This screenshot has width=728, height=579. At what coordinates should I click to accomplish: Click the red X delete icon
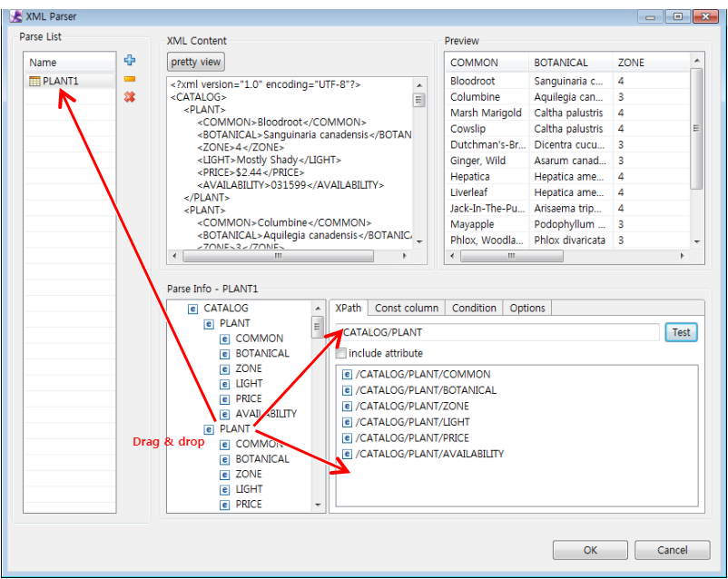tap(130, 96)
